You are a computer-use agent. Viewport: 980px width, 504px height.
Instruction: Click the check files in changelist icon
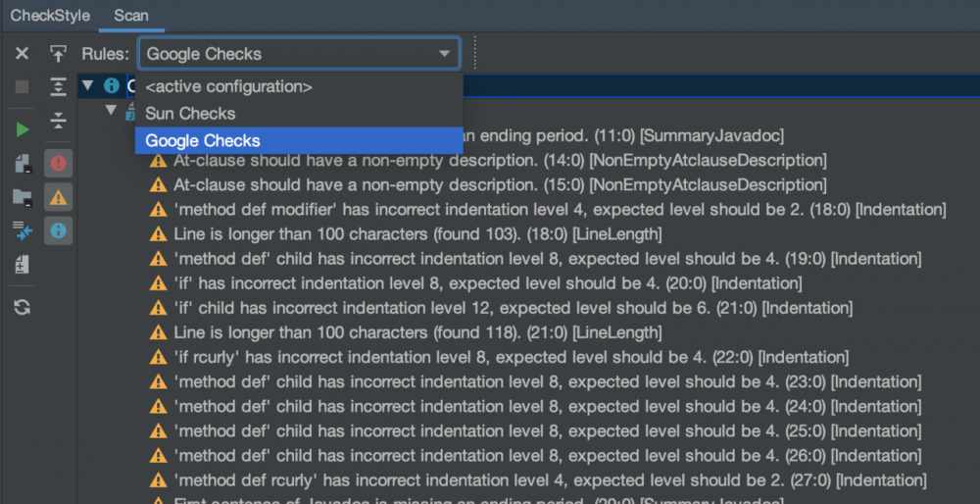[22, 264]
